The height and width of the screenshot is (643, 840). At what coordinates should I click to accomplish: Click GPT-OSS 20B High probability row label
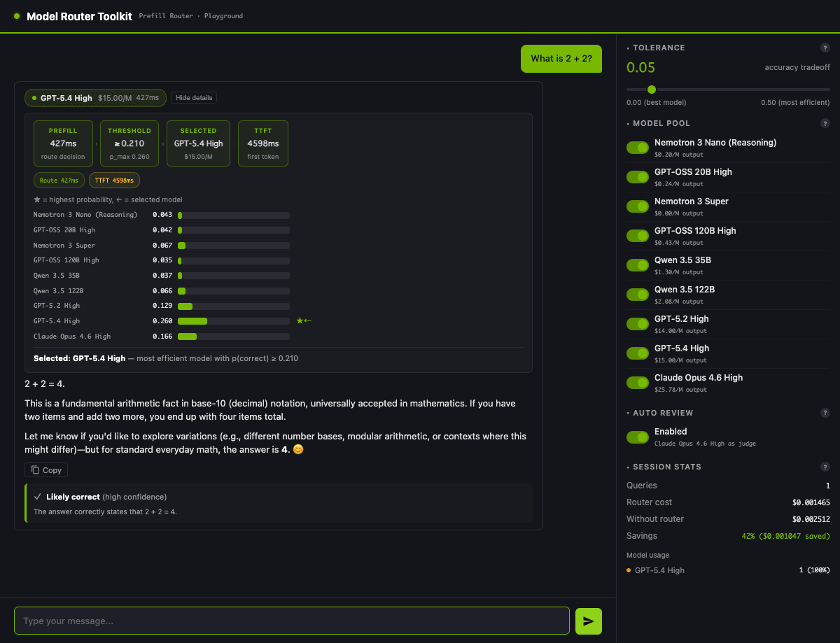point(64,230)
